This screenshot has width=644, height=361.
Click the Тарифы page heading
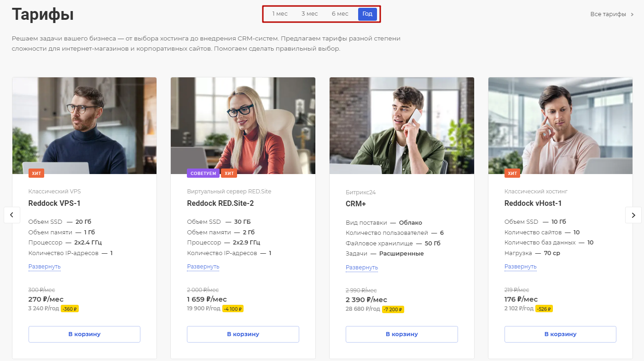tap(43, 14)
